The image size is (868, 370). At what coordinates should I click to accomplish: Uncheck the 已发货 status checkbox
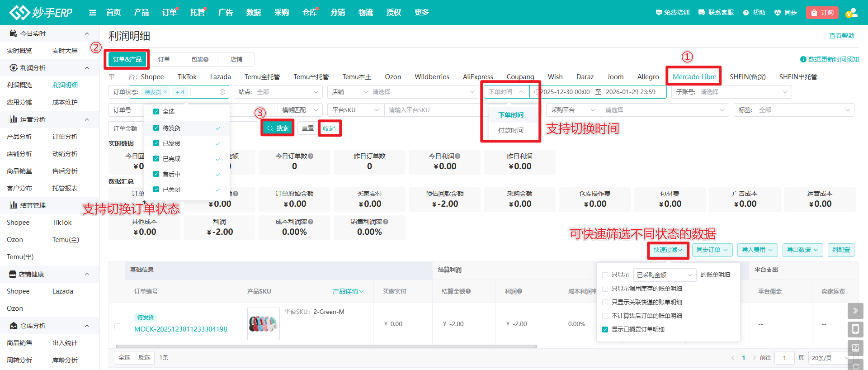pos(156,143)
